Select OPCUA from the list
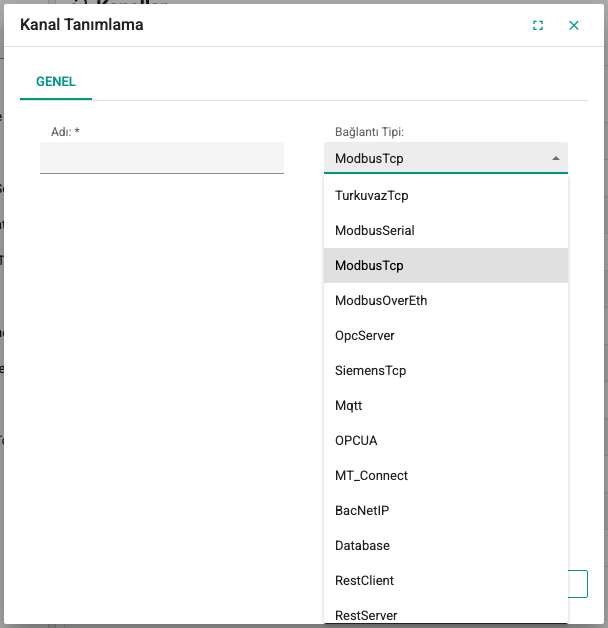The height and width of the screenshot is (628, 608). [446, 440]
